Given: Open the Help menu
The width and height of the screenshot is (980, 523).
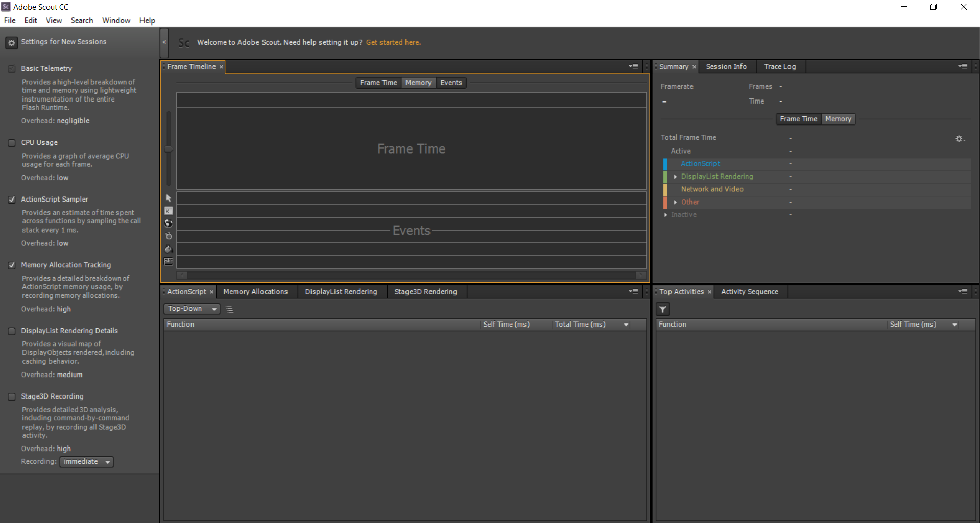Looking at the screenshot, I should click(147, 20).
